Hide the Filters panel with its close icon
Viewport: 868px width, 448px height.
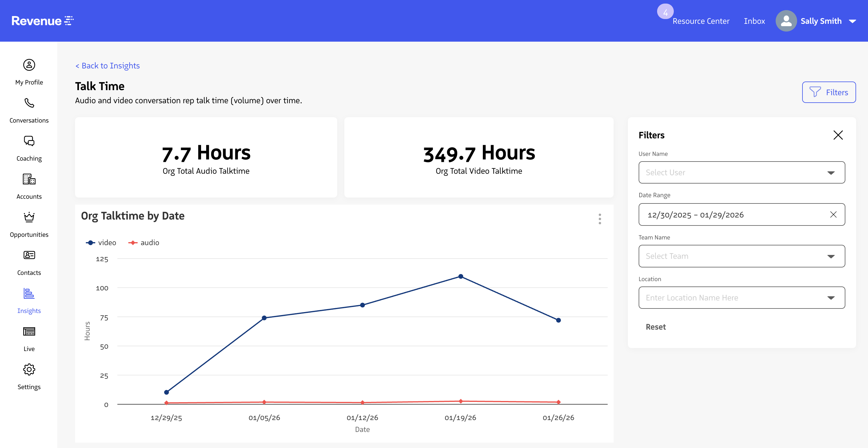(838, 135)
